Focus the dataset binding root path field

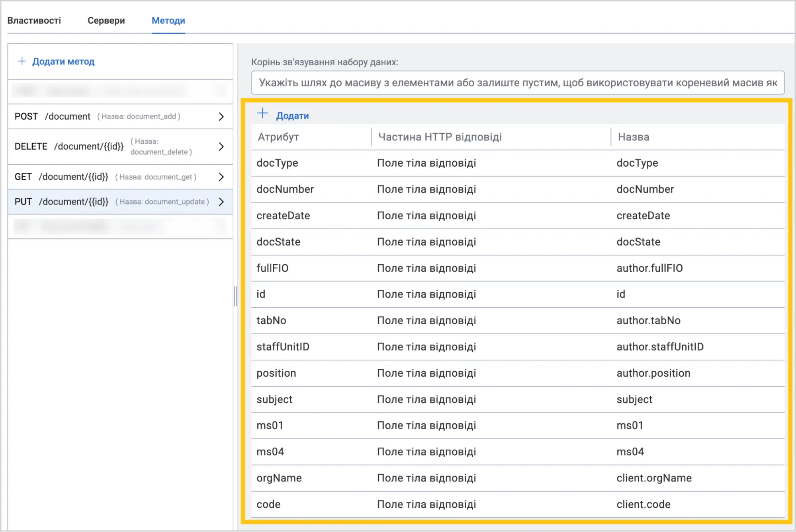518,83
